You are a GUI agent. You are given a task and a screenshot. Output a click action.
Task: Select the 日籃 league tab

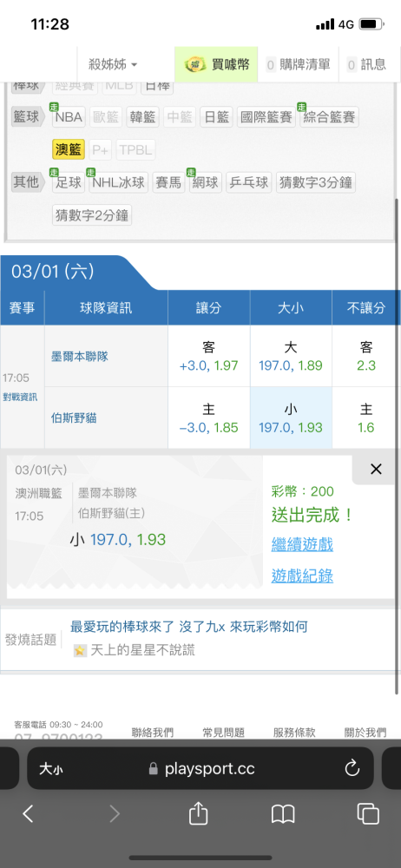217,117
